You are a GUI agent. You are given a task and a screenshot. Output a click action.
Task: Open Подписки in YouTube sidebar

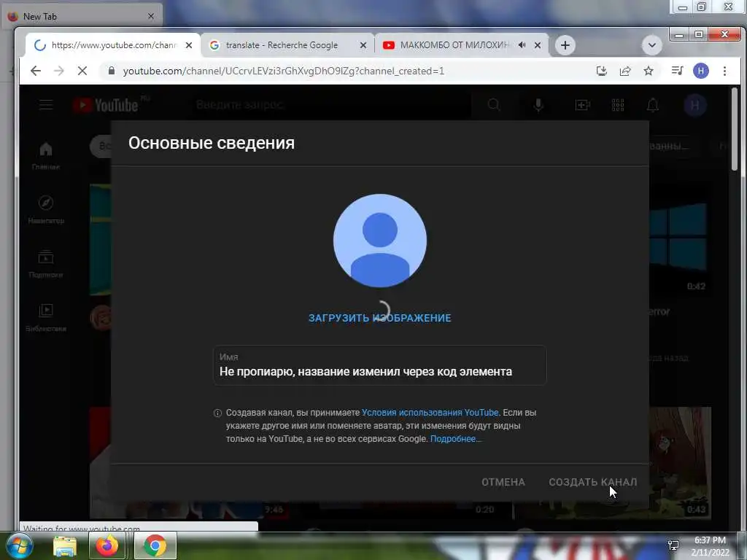tap(46, 264)
